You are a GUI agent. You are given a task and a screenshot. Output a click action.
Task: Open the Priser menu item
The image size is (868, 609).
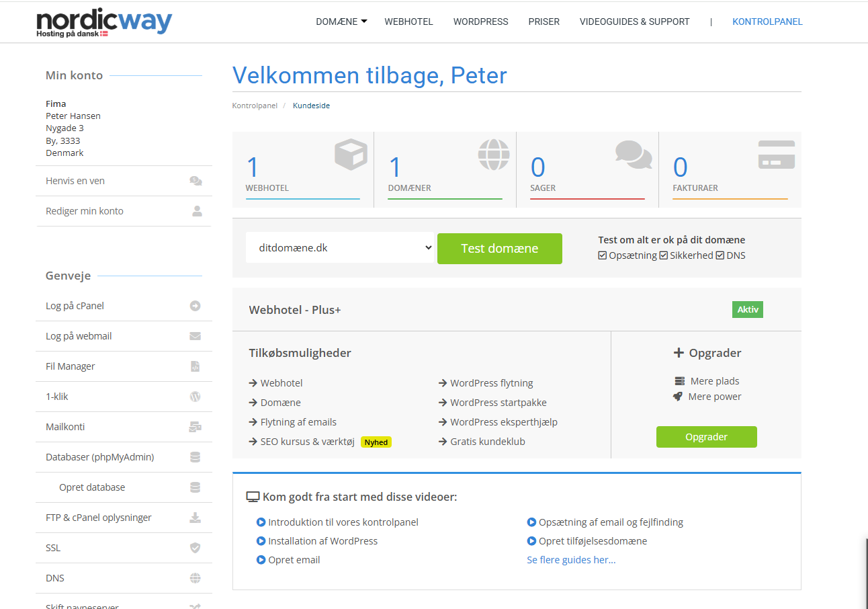pyautogui.click(x=544, y=22)
